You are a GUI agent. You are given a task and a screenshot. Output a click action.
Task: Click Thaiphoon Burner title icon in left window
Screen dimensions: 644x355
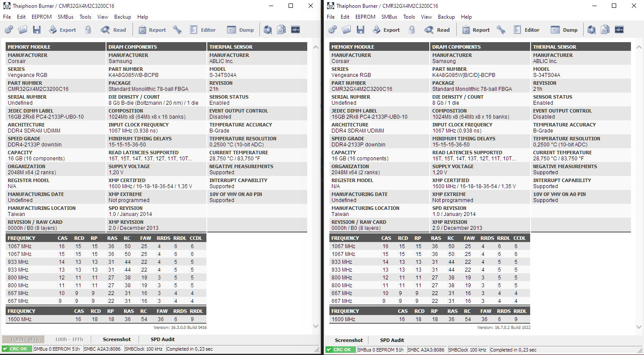coord(7,6)
